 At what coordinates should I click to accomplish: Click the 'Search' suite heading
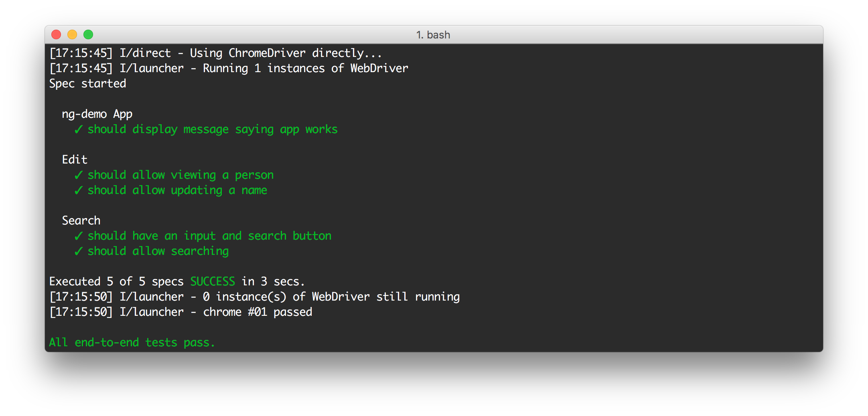pyautogui.click(x=81, y=220)
